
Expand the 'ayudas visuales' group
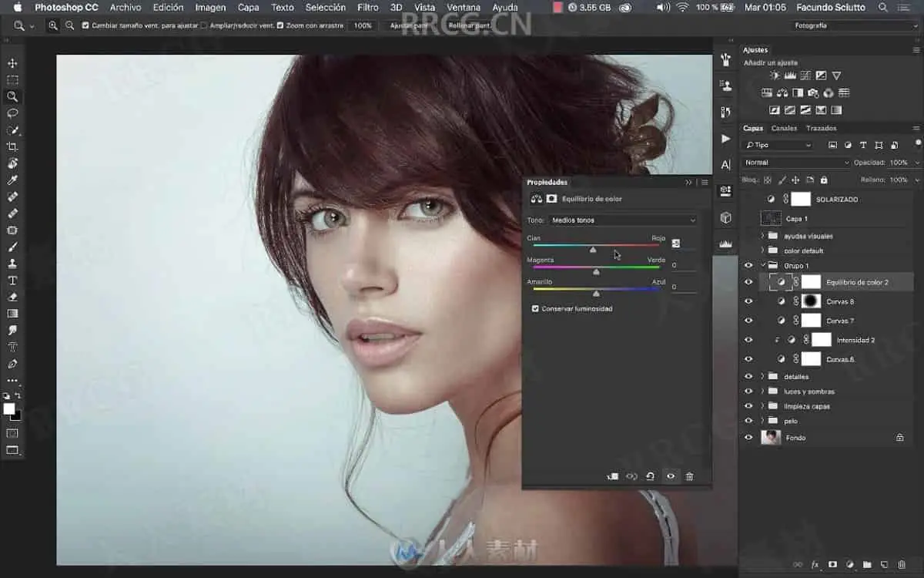(763, 236)
